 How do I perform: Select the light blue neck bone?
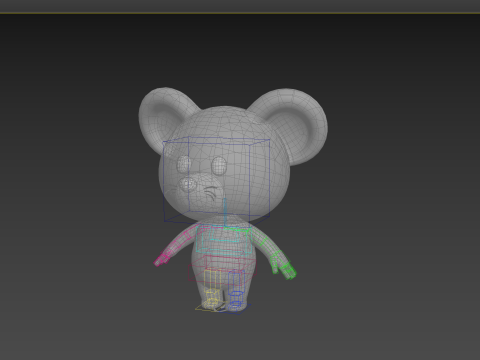(x=225, y=213)
